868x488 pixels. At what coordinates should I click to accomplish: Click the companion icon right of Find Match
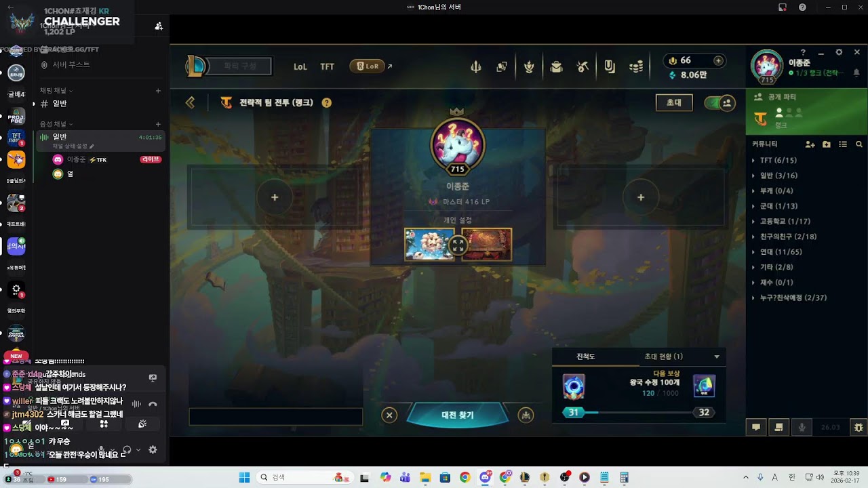pyautogui.click(x=526, y=415)
